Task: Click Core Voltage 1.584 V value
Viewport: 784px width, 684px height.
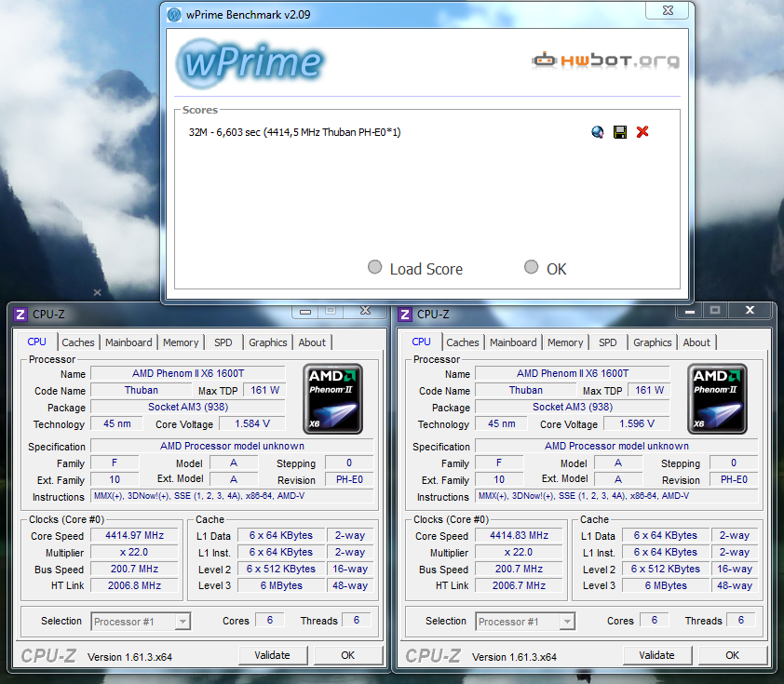Action: pyautogui.click(x=252, y=424)
